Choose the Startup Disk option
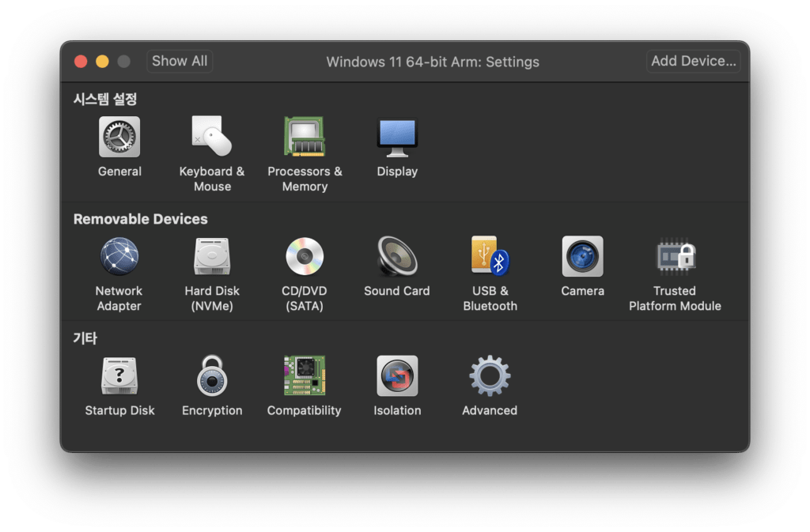The width and height of the screenshot is (810, 532). click(119, 376)
